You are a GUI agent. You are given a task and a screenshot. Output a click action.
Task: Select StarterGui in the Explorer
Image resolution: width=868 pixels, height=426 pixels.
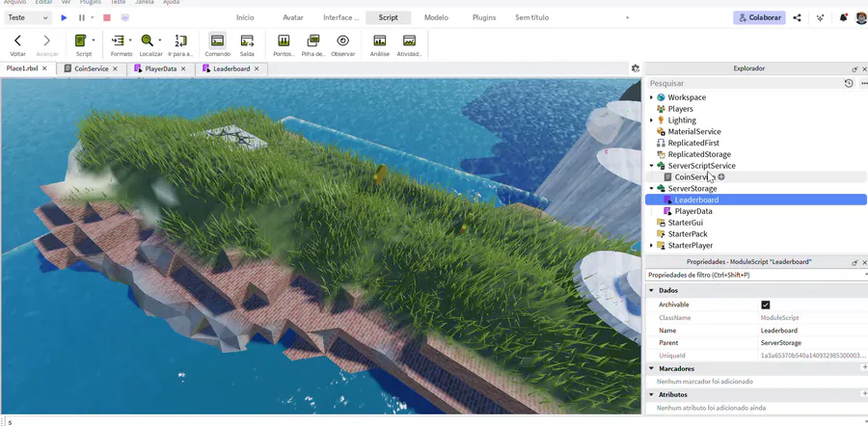(x=686, y=223)
